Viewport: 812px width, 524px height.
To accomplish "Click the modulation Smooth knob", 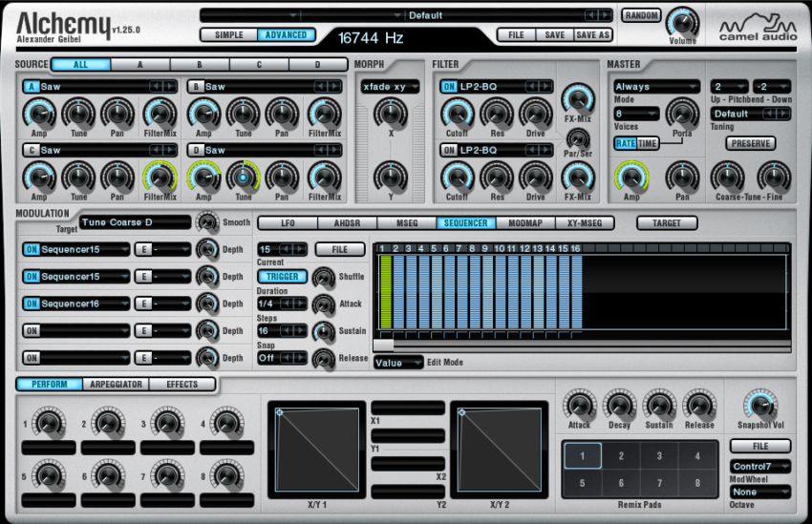I will point(207,221).
